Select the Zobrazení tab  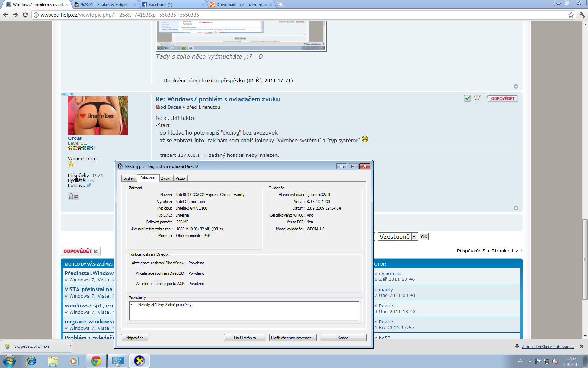coord(148,178)
